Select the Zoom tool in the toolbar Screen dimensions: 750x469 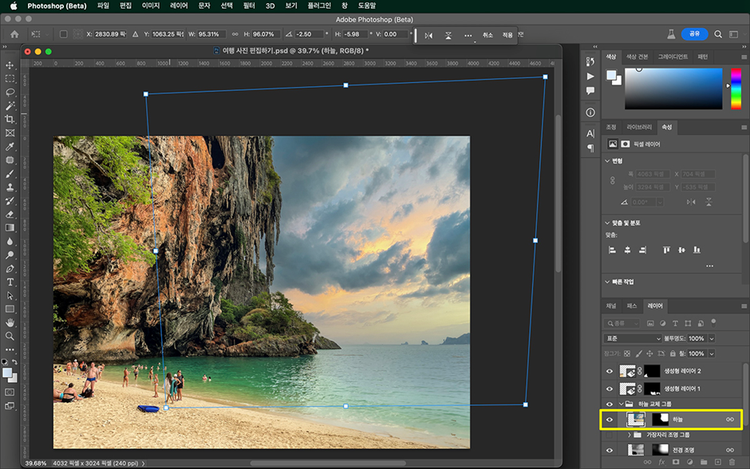pos(10,337)
